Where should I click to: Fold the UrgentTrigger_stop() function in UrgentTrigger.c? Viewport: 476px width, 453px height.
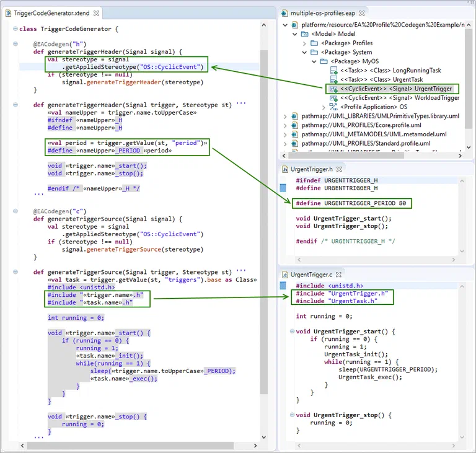(292, 415)
